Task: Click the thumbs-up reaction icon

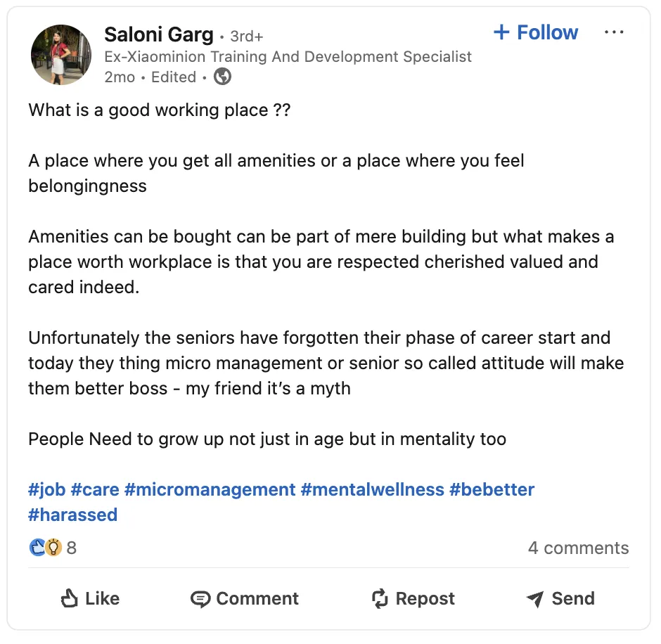Action: [37, 548]
